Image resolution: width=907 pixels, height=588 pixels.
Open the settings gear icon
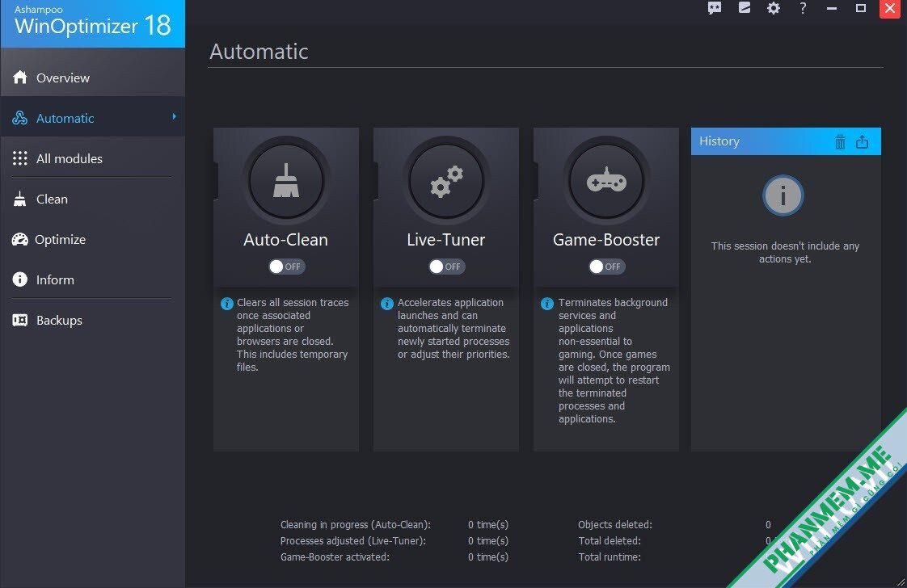[774, 8]
